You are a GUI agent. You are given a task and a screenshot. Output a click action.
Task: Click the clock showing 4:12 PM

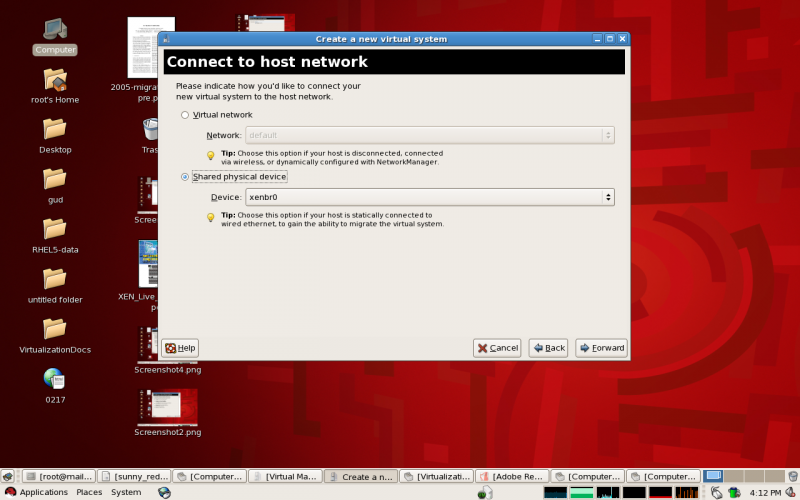coord(765,492)
